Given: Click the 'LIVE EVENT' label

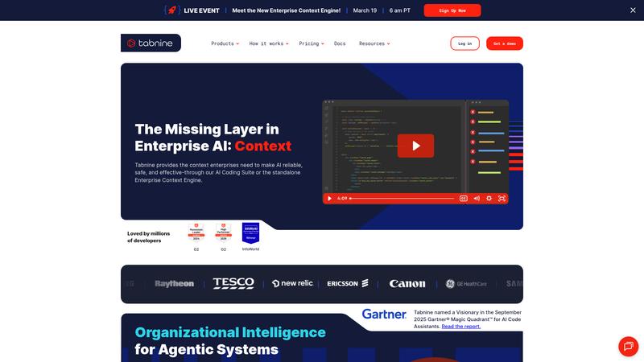Looking at the screenshot, I should coord(201,10).
